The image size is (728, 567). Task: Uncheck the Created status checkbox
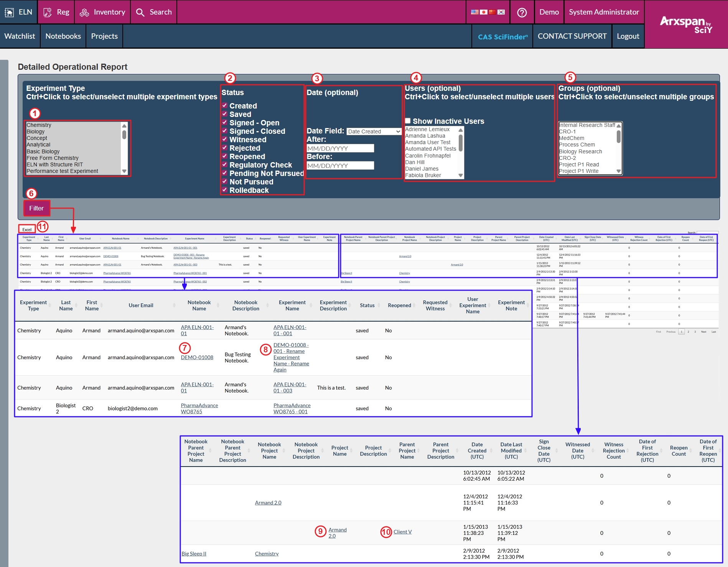pos(225,105)
